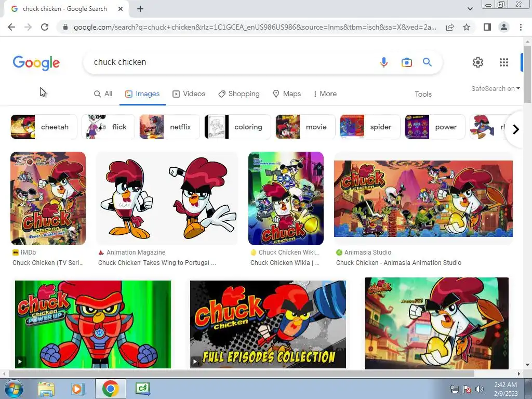The image size is (532, 399).
Task: Open Animation Magazine two-chickens image
Action: point(167,198)
